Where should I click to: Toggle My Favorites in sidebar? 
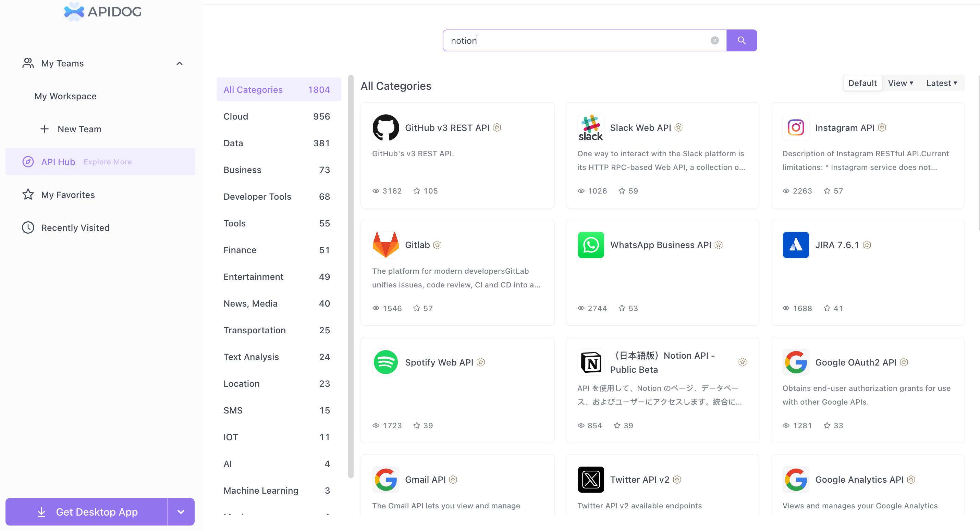coord(68,195)
